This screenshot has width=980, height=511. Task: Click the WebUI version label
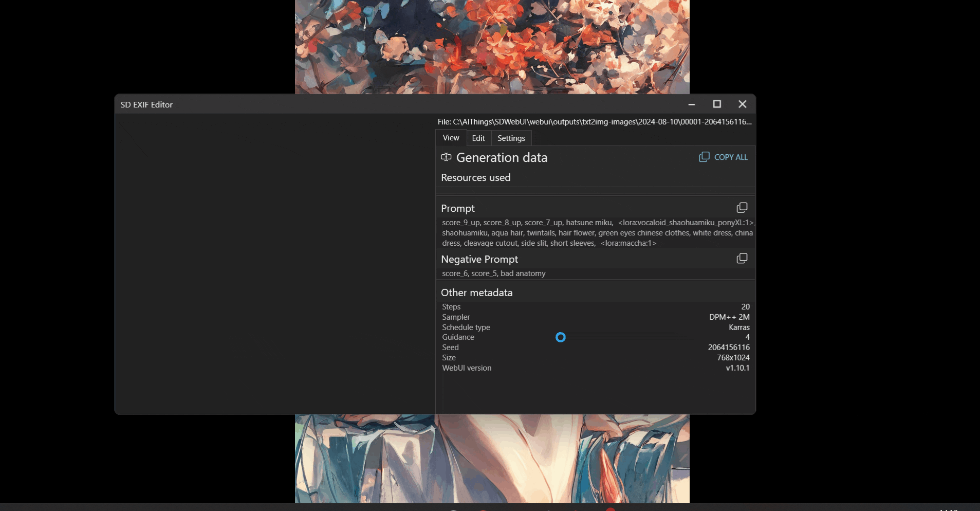467,368
